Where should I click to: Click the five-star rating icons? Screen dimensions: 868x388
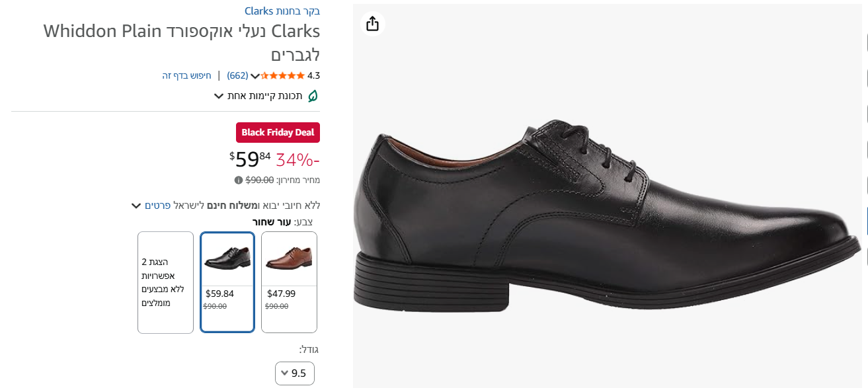point(283,76)
